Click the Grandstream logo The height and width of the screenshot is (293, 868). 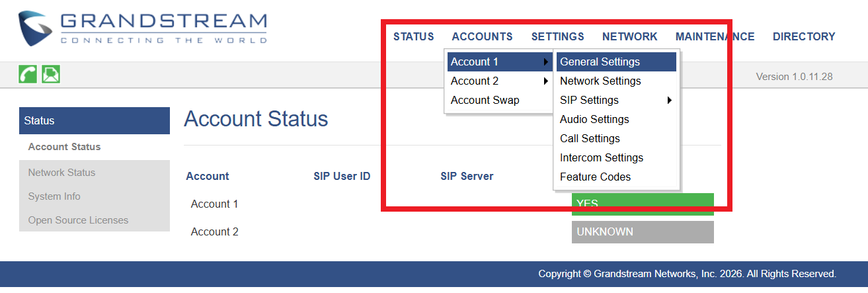point(143,28)
